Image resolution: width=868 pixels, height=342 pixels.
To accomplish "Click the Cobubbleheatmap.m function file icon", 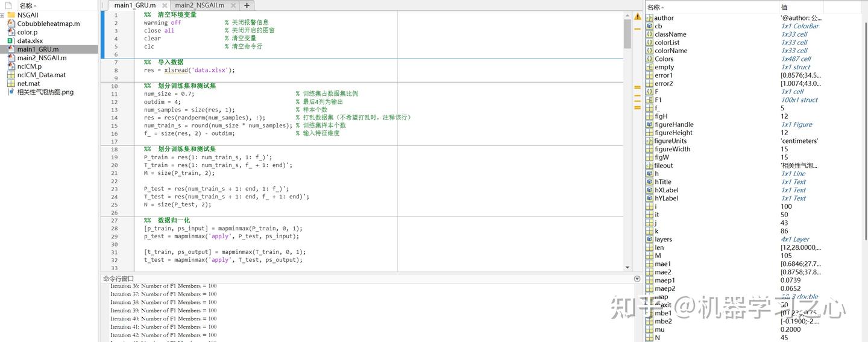I will 11,24.
